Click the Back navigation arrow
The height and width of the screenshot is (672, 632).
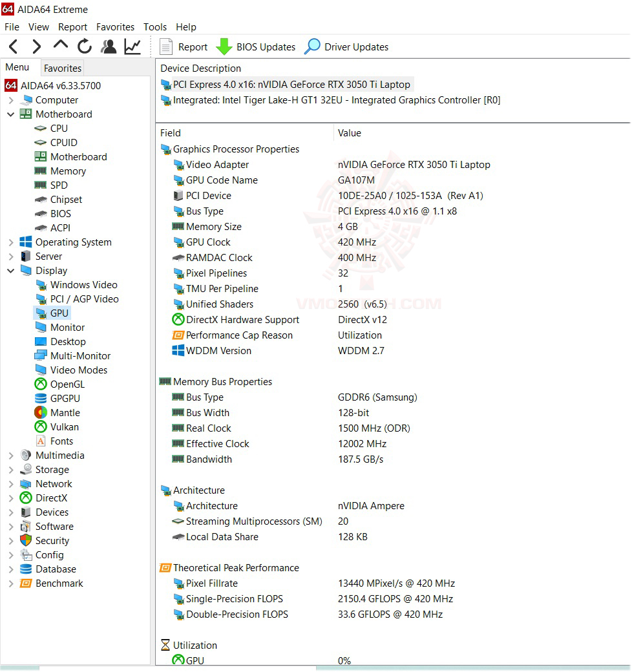click(x=14, y=47)
